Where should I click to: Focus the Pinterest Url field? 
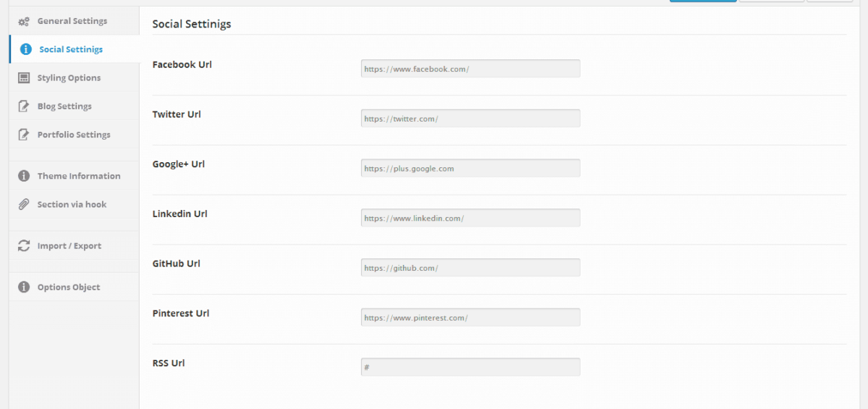click(x=470, y=317)
